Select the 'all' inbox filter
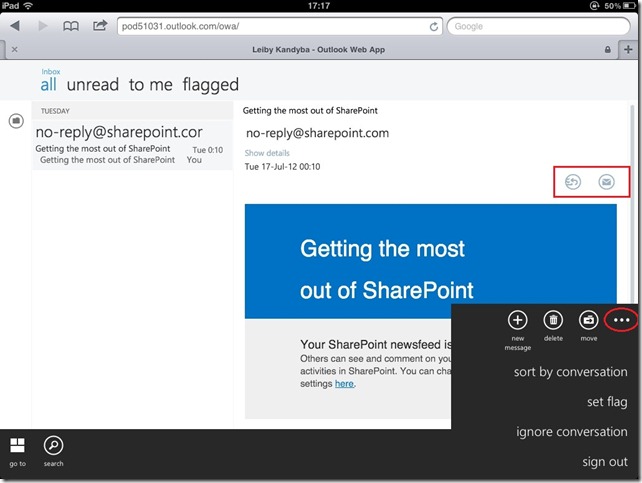Screen dimensions: 642x483 [48, 85]
